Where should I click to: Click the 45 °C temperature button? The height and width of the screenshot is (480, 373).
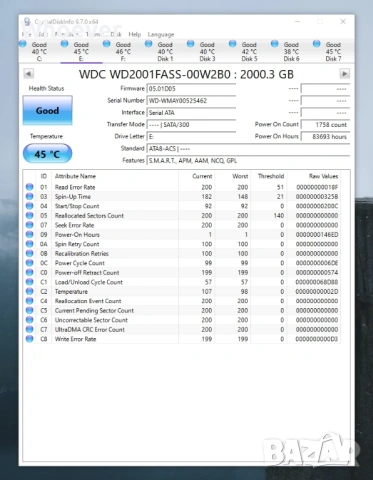tap(47, 154)
